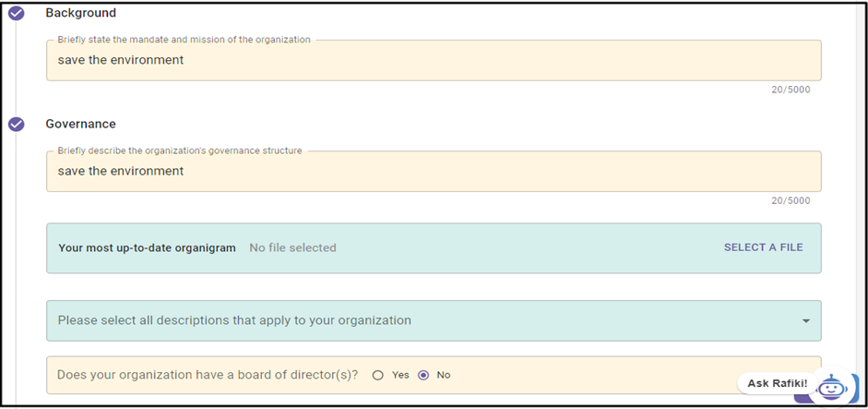Select the Background step heading
The width and height of the screenshot is (868, 409).
81,13
